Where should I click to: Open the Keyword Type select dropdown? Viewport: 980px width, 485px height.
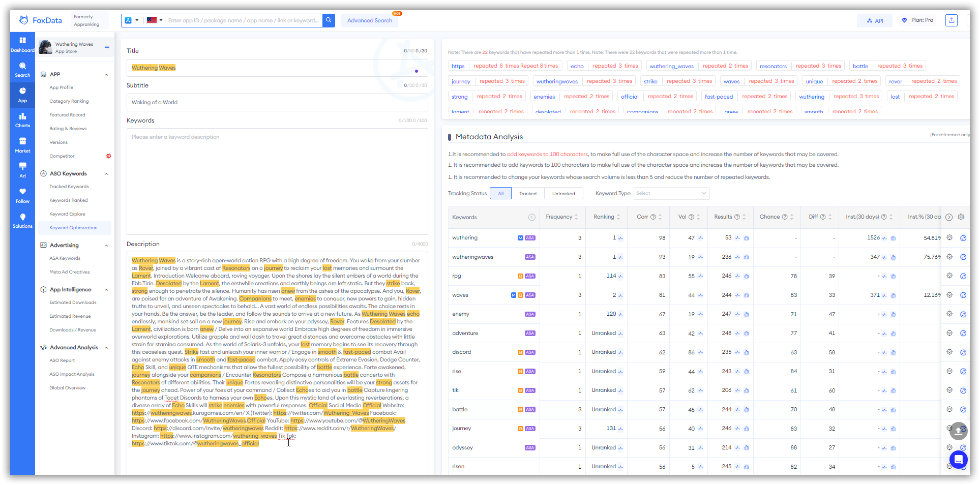(x=671, y=193)
